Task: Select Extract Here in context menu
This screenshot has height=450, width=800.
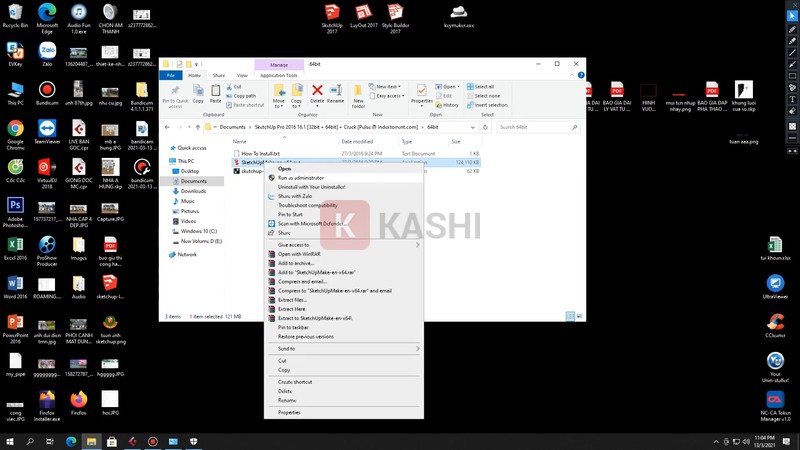Action: pyautogui.click(x=292, y=309)
